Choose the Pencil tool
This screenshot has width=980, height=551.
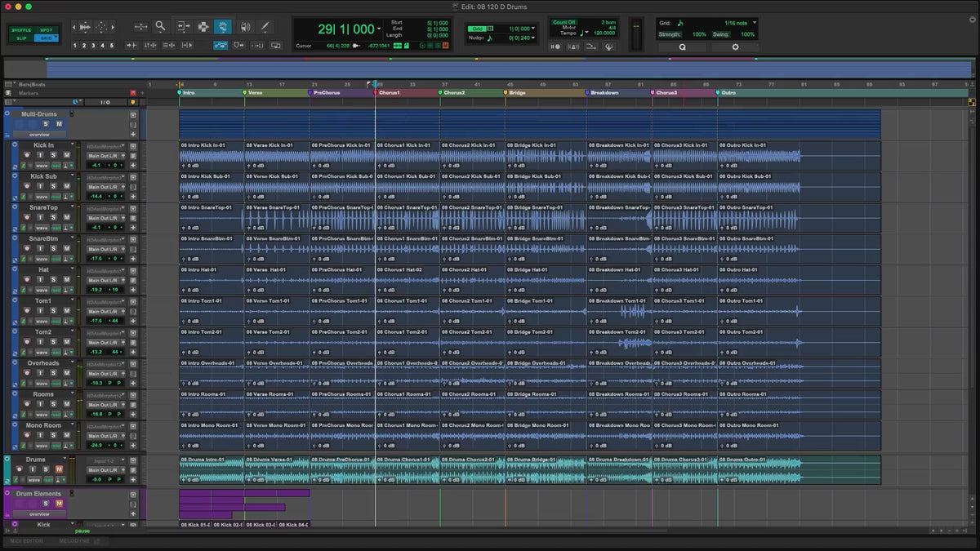[x=265, y=27]
